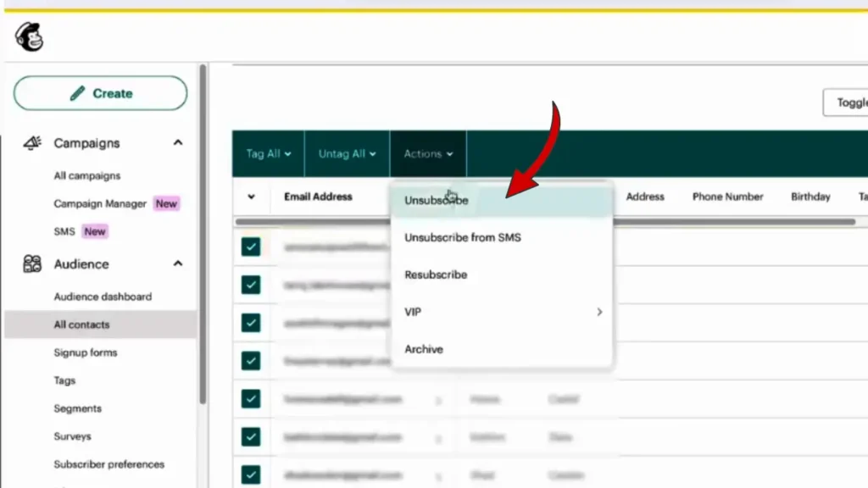Screen dimensions: 868x488
Task: Collapse the Campaigns section chevron
Action: point(178,143)
